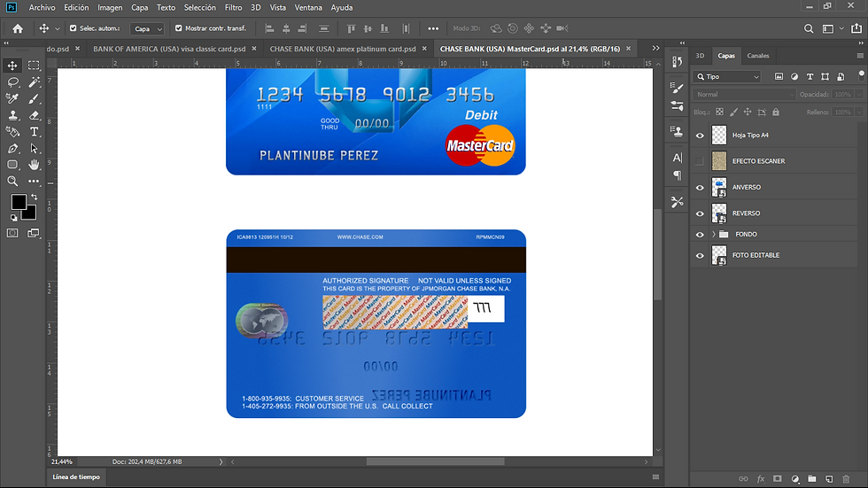Select the Clone Stamp tool
Viewport: 868px width, 488px height.
point(12,115)
